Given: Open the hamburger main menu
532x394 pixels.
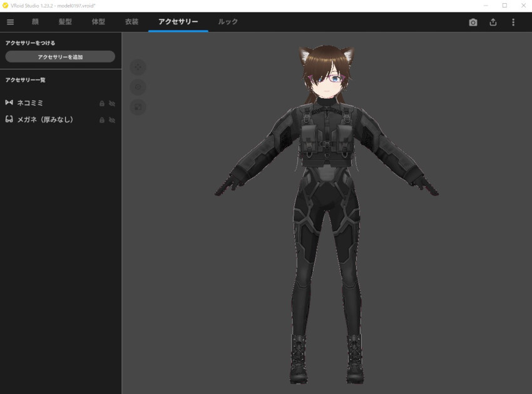Looking at the screenshot, I should point(10,22).
